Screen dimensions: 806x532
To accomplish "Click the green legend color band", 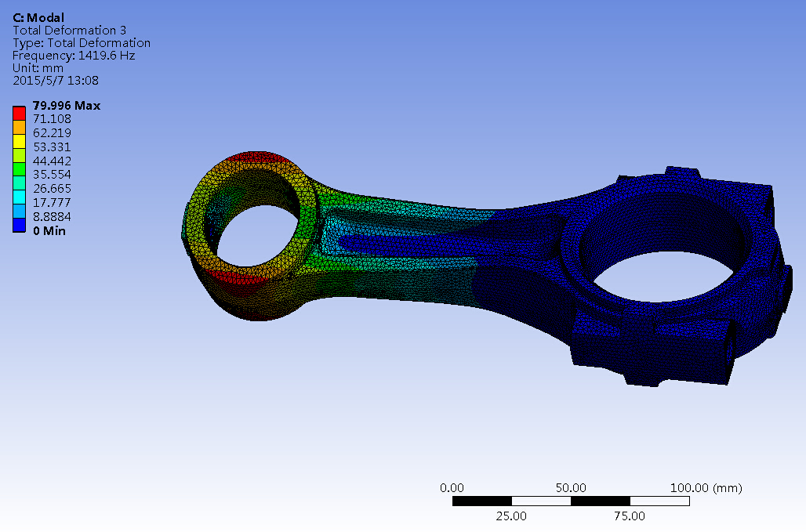I will (x=19, y=169).
